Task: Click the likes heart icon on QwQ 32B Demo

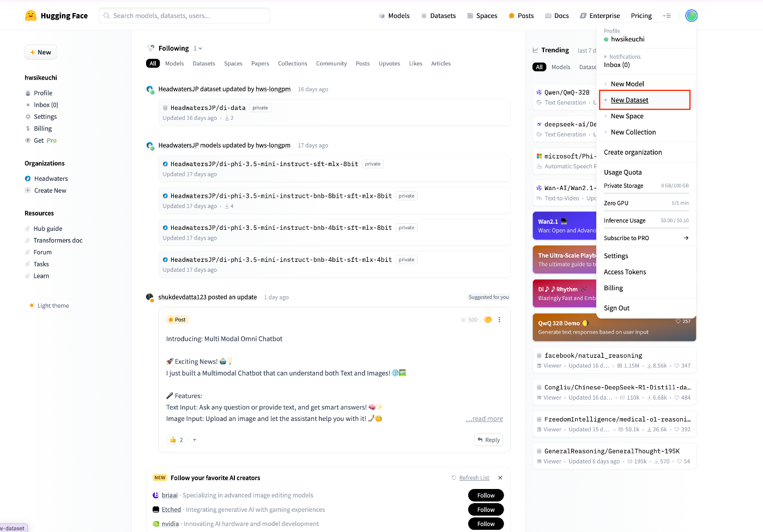Action: [x=678, y=321]
